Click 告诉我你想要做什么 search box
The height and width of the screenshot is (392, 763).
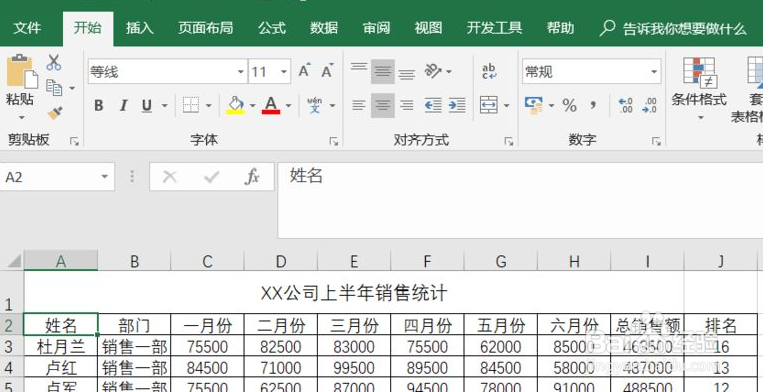pyautogui.click(x=673, y=28)
